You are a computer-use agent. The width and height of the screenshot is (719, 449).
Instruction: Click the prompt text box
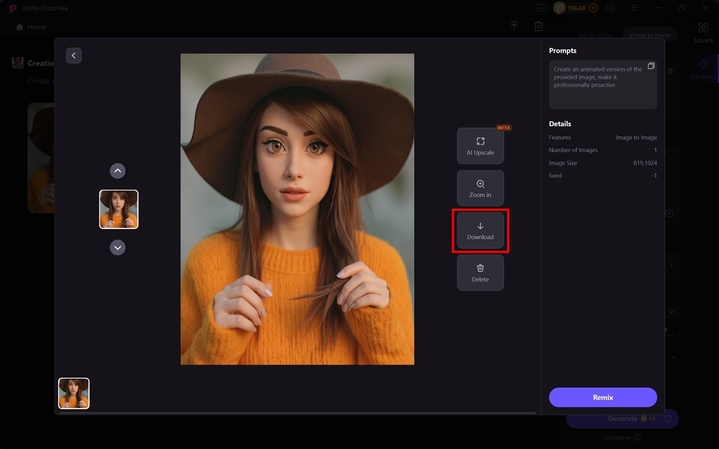(603, 84)
